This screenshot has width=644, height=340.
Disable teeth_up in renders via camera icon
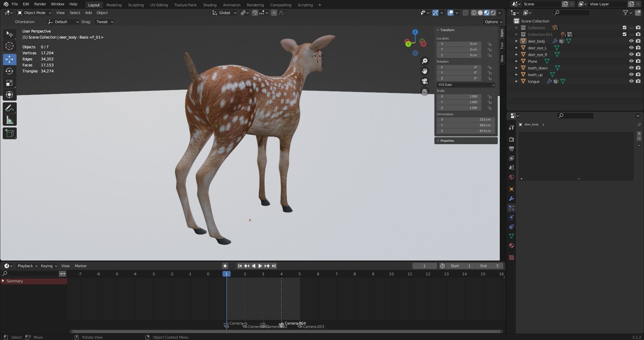tap(638, 74)
